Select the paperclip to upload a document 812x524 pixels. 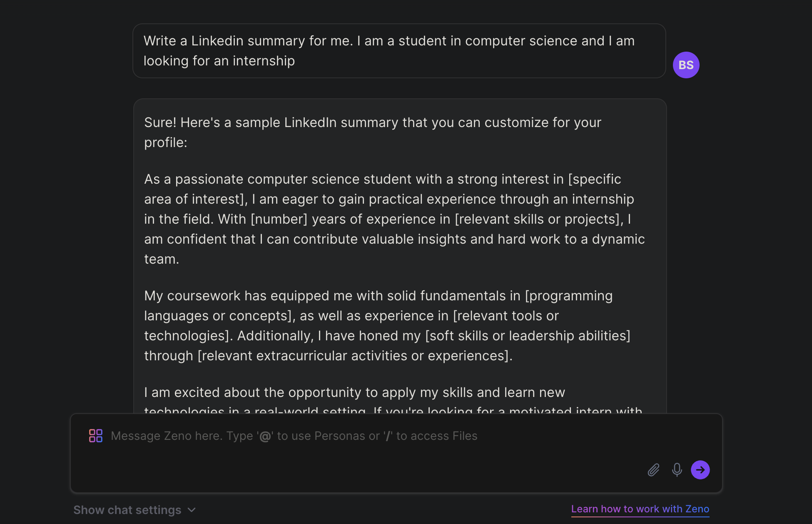tap(653, 470)
